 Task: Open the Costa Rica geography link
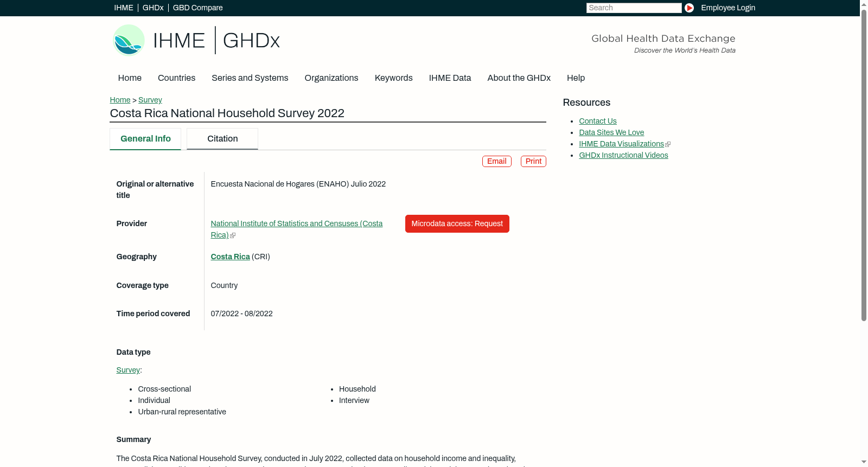(x=231, y=257)
